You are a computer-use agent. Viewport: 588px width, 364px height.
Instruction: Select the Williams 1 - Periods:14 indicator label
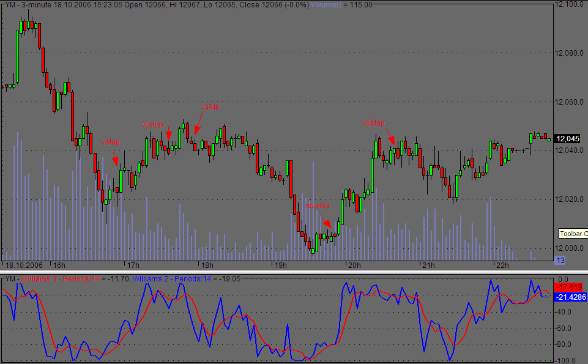pyautogui.click(x=61, y=279)
